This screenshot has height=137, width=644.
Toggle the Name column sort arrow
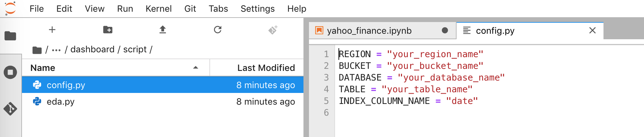point(196,68)
